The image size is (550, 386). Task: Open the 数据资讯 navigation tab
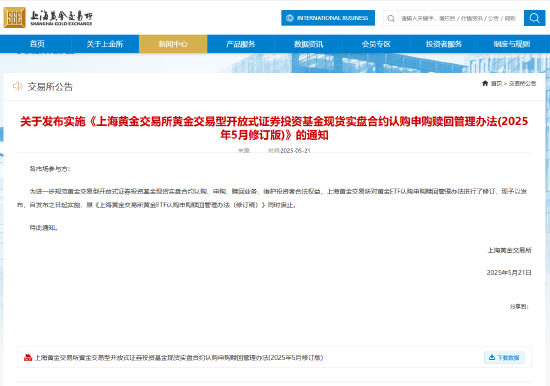[x=308, y=44]
